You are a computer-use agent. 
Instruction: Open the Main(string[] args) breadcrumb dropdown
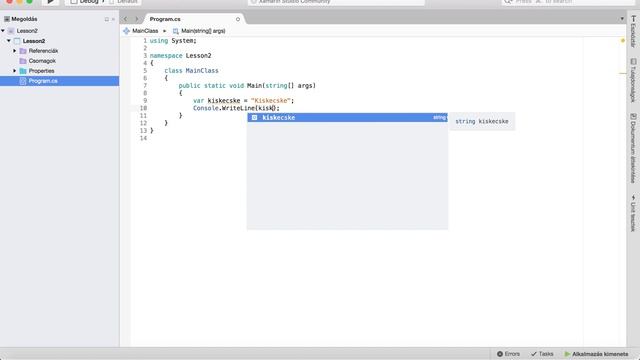coord(203,31)
